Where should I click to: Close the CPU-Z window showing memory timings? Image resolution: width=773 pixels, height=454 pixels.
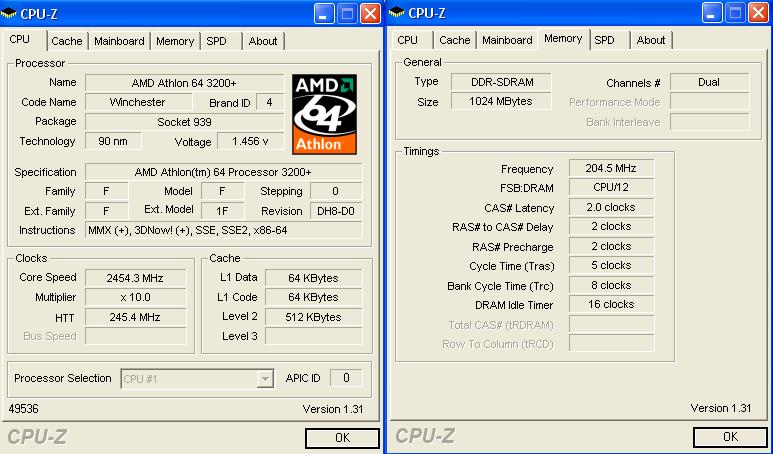pos(758,13)
